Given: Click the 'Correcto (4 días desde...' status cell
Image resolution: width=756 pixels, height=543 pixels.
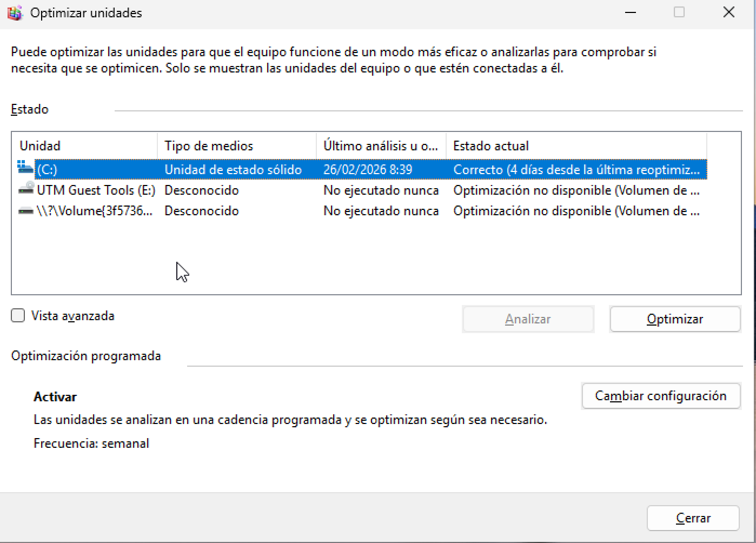Looking at the screenshot, I should click(576, 169).
